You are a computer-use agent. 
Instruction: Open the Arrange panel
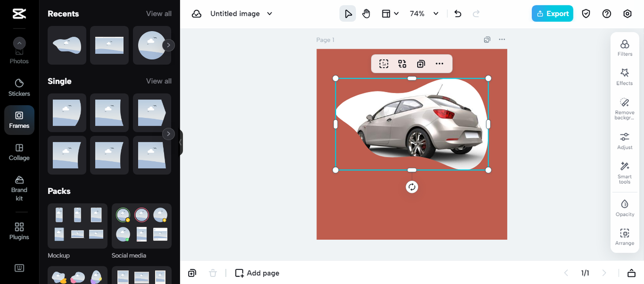click(625, 237)
